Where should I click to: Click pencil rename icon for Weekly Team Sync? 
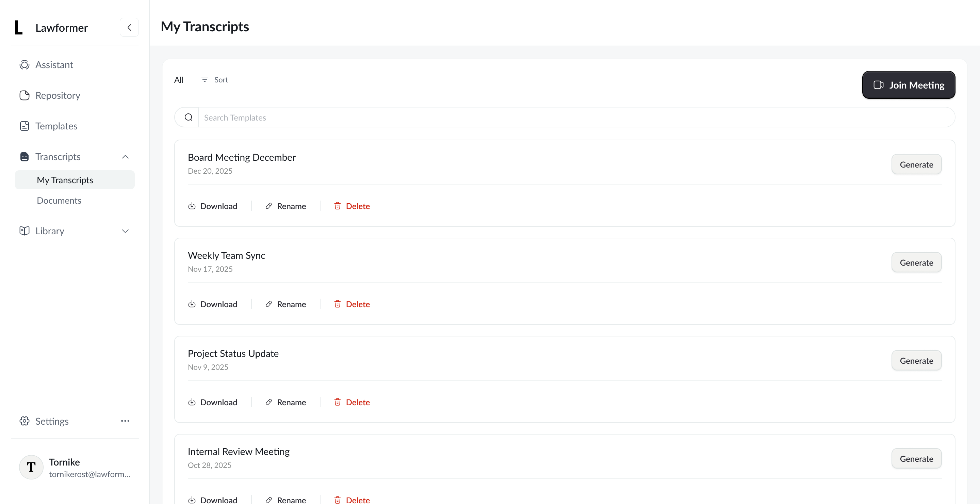pos(268,304)
